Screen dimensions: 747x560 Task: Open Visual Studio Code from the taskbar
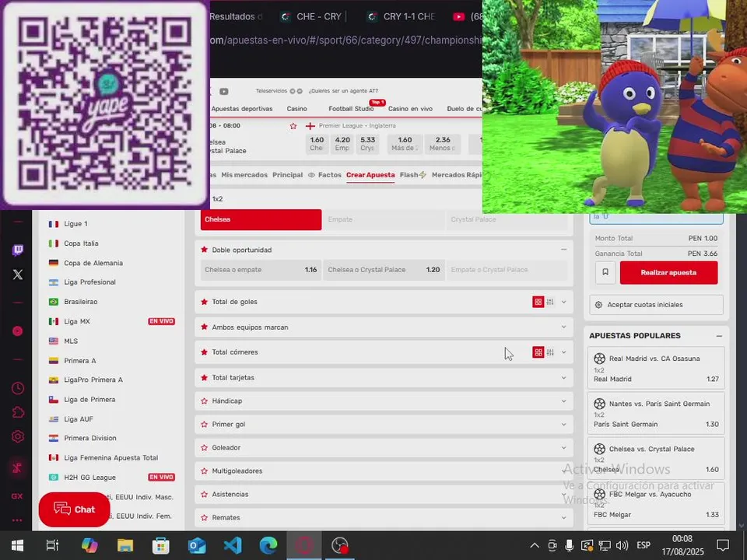233,545
